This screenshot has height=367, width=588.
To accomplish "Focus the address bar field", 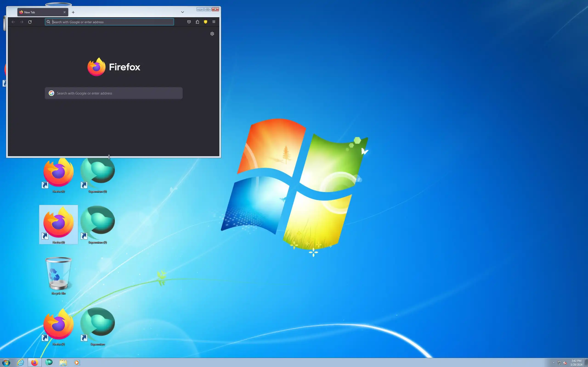I will click(x=112, y=22).
